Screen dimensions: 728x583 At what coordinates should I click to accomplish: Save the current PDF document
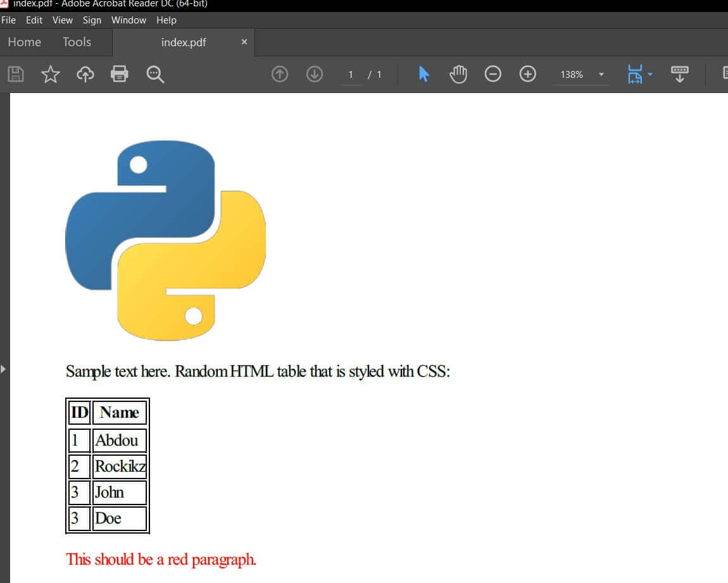point(15,74)
